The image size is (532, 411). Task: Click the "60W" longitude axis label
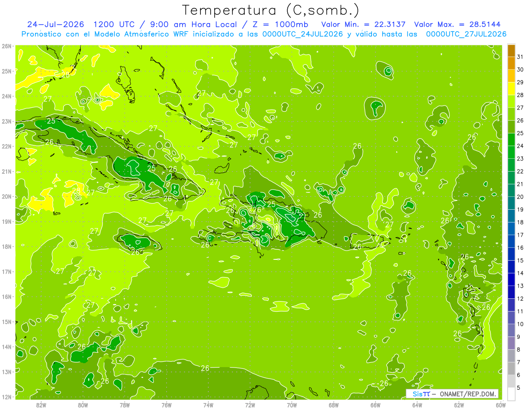pyautogui.click(x=501, y=405)
